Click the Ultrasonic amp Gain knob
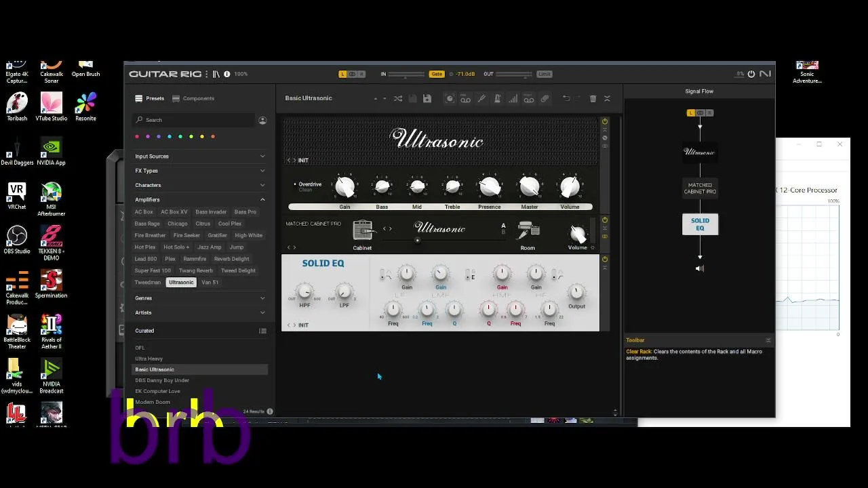The width and height of the screenshot is (868, 488). click(x=345, y=186)
